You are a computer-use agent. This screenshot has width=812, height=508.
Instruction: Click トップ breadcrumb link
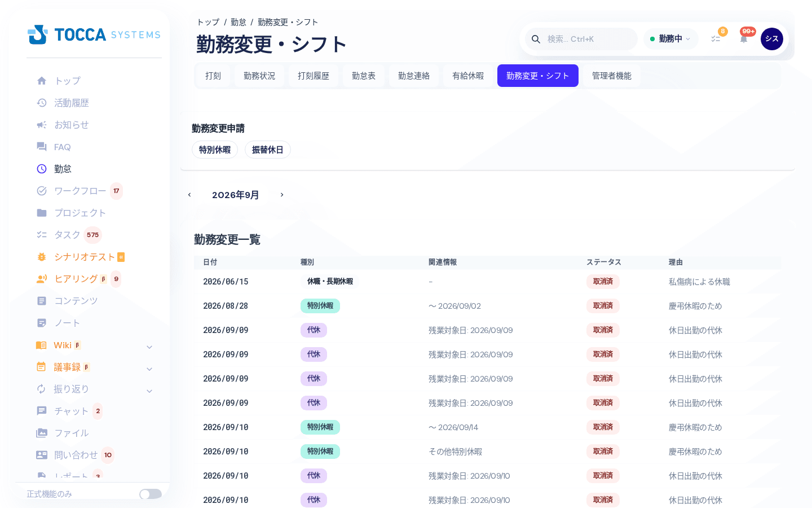208,22
